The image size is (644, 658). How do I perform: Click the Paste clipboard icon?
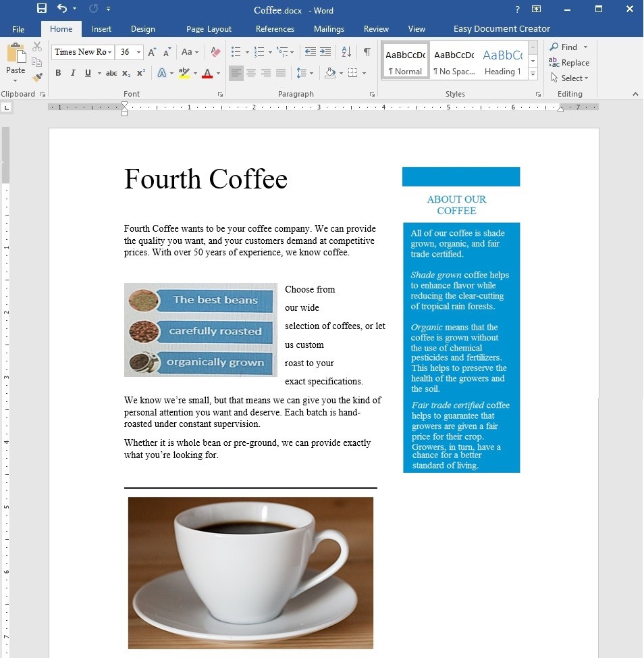(16, 54)
